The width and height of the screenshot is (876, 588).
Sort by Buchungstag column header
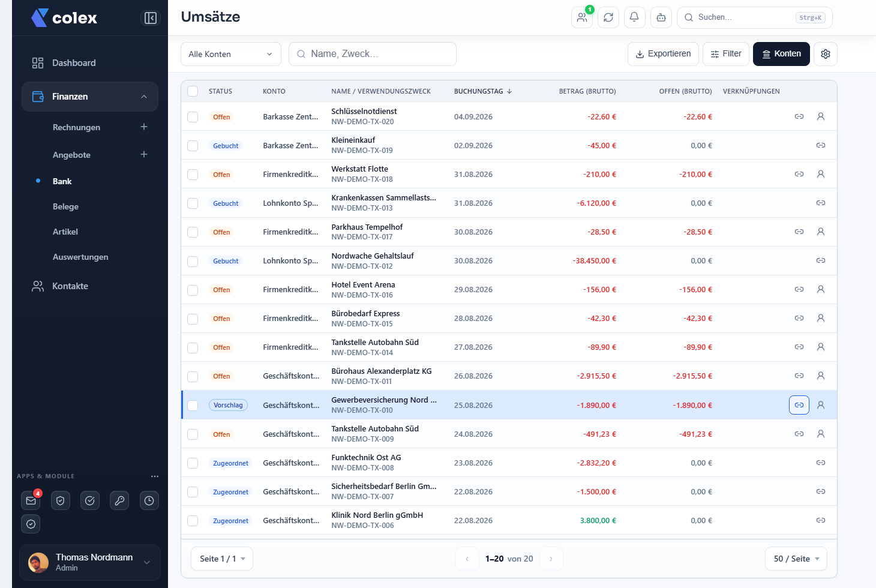483,91
